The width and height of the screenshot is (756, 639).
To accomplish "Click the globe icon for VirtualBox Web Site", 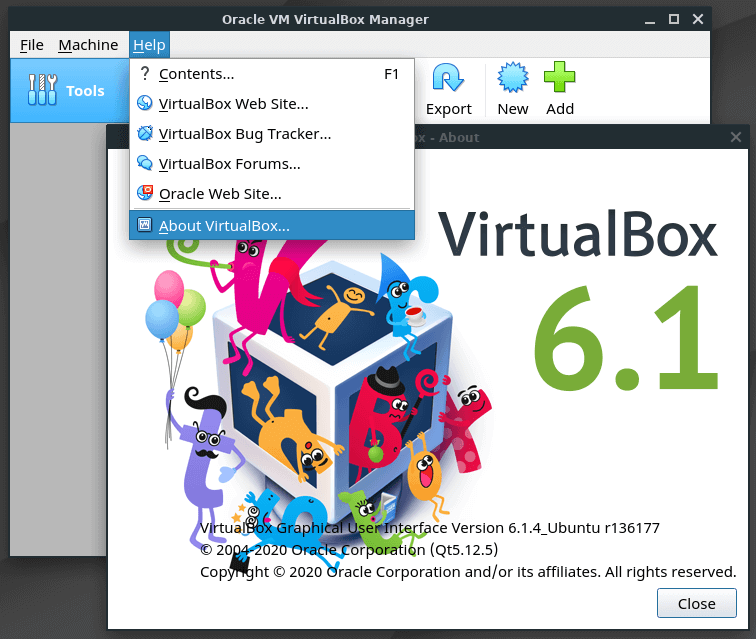I will click(x=144, y=103).
